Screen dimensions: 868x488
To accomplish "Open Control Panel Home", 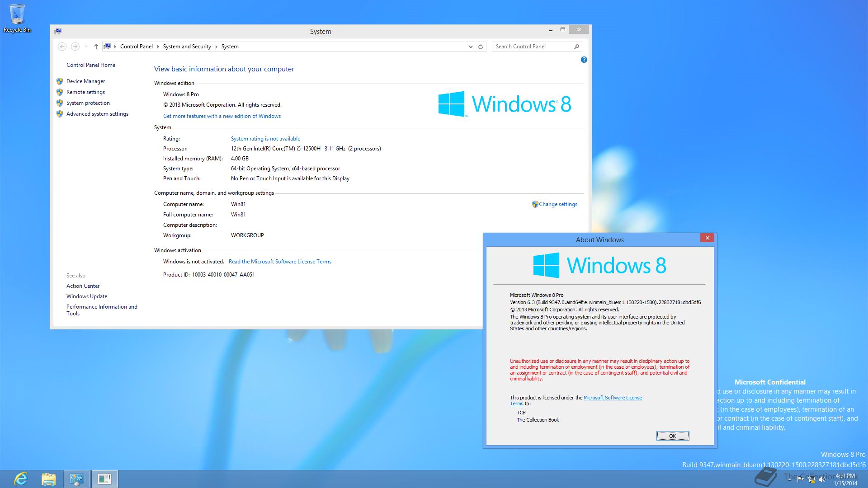I will [x=91, y=65].
